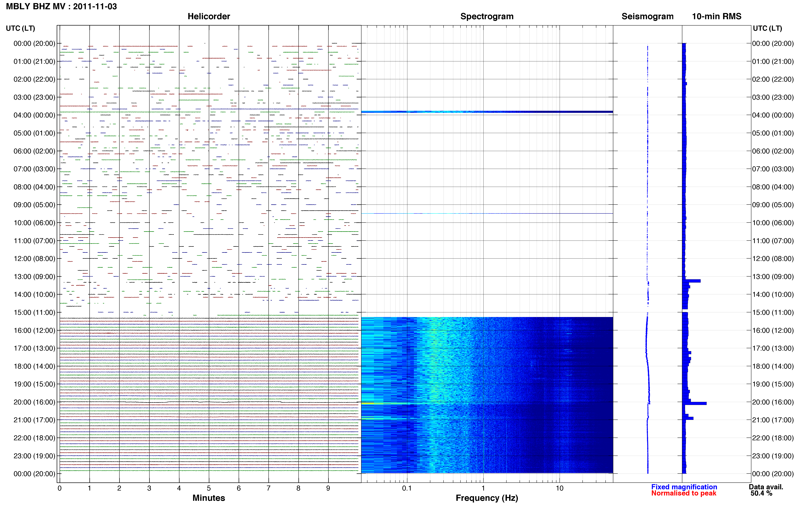Click the '04:00 (00:00)' tick on the Helicorder axis
Image resolution: width=812 pixels, height=508 pixels.
point(34,115)
